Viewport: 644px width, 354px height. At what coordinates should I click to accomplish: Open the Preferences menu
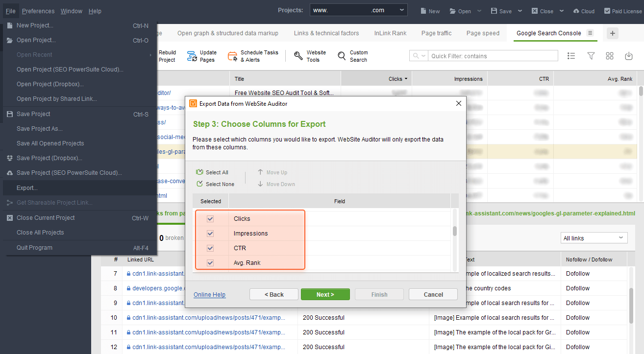tap(38, 11)
